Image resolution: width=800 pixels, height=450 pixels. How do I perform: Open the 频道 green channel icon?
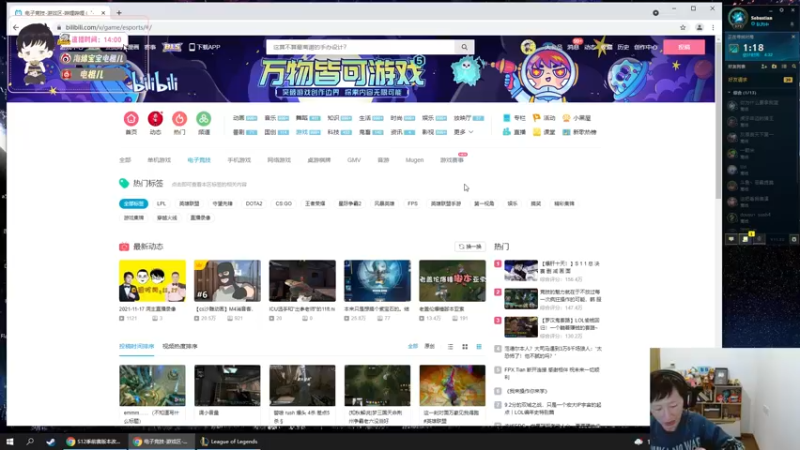click(x=204, y=119)
